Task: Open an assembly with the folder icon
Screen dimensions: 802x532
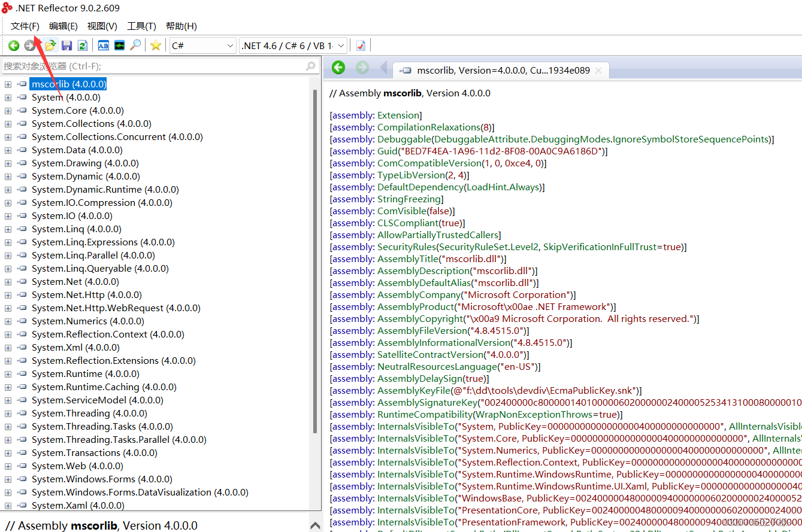Action: click(50, 45)
